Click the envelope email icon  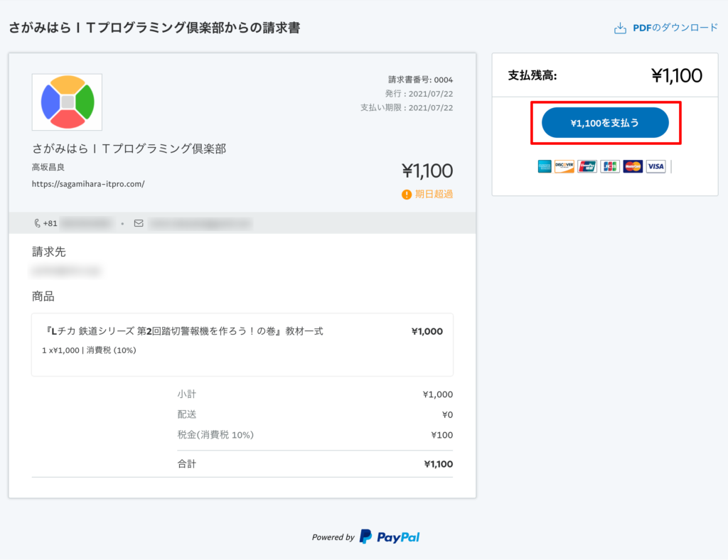pos(139,222)
